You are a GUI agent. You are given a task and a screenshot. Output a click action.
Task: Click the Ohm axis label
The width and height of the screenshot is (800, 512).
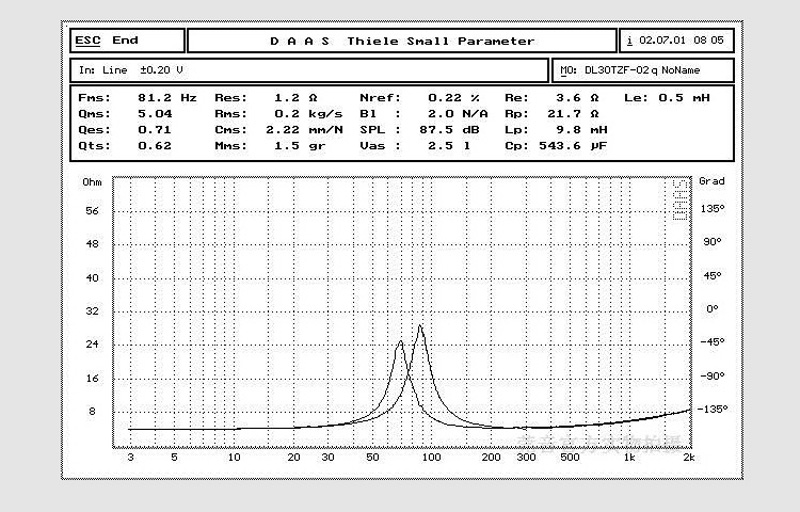click(92, 182)
